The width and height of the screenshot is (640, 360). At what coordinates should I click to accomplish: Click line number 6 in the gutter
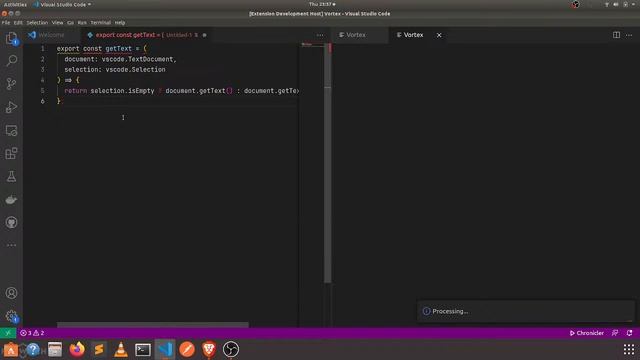(42, 101)
